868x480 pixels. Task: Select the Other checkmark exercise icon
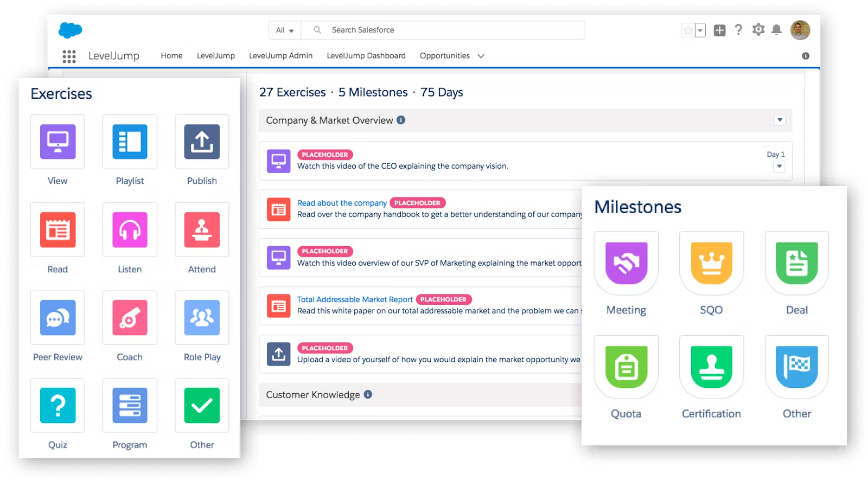coord(202,405)
